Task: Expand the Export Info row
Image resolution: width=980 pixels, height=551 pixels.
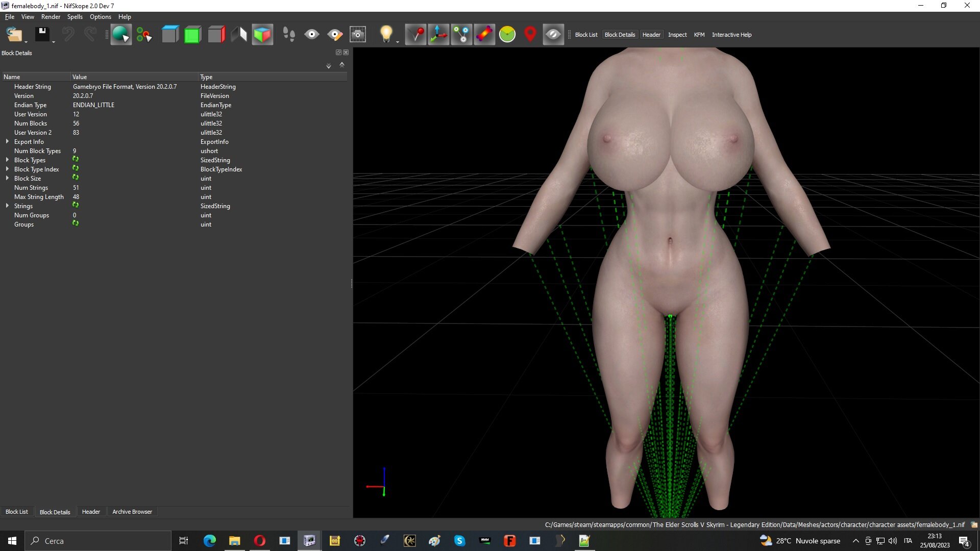Action: (x=7, y=141)
